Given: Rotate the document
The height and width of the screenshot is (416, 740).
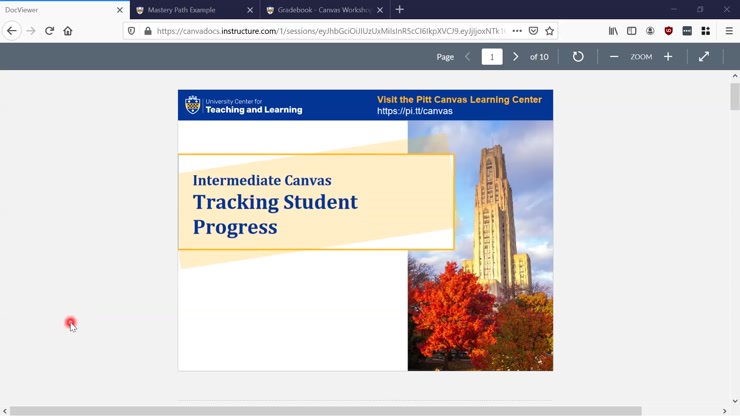Looking at the screenshot, I should [578, 57].
